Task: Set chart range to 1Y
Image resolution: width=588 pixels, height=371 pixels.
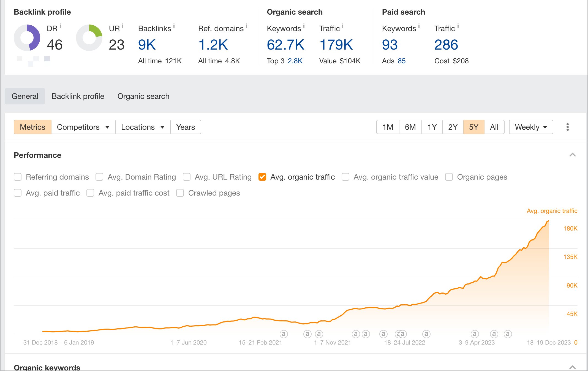Action: coord(432,127)
